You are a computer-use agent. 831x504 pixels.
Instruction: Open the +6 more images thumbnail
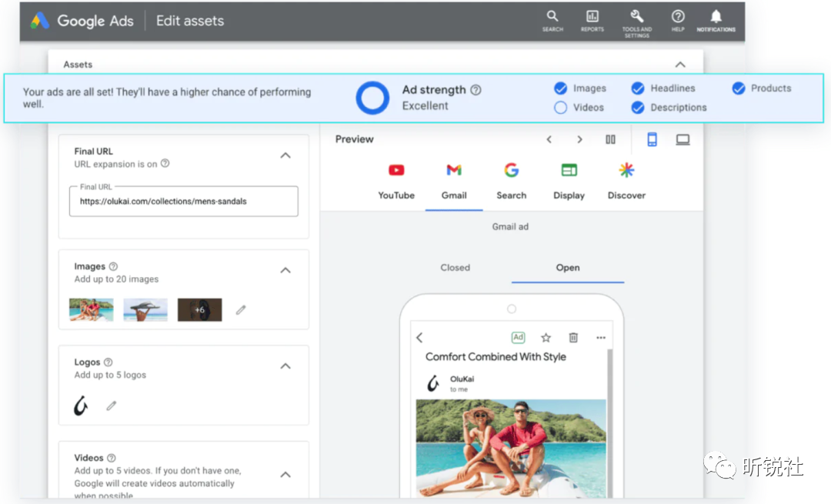point(200,309)
